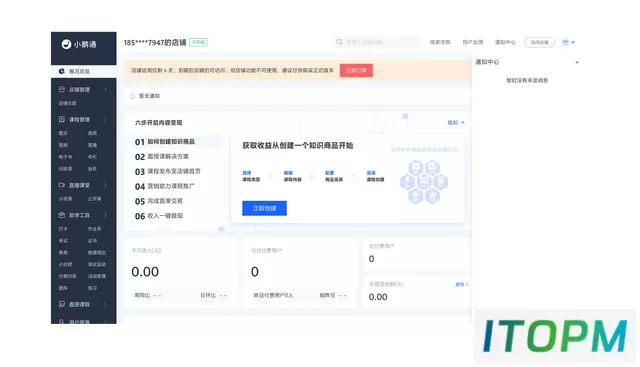The image size is (640, 367).
Task: Click the blue 立即创建 button
Action: pyautogui.click(x=264, y=208)
